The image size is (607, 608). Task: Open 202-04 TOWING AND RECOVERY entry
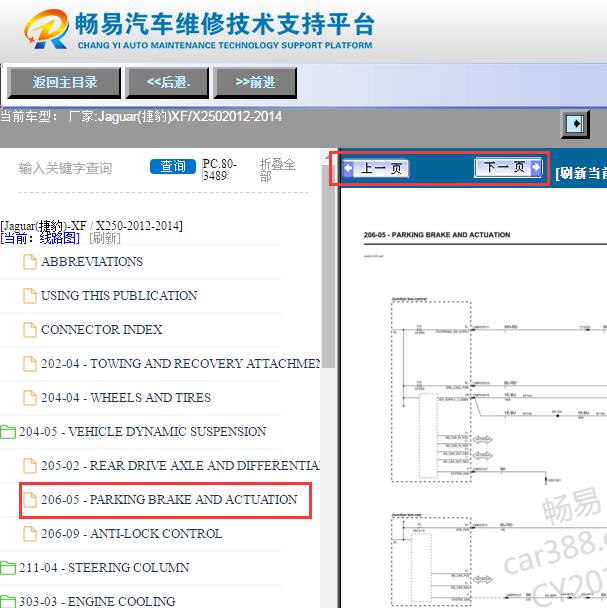tap(180, 363)
